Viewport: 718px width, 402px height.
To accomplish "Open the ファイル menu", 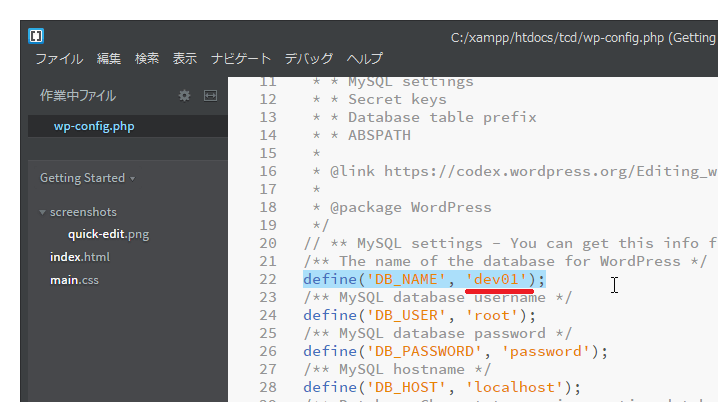I will (59, 59).
